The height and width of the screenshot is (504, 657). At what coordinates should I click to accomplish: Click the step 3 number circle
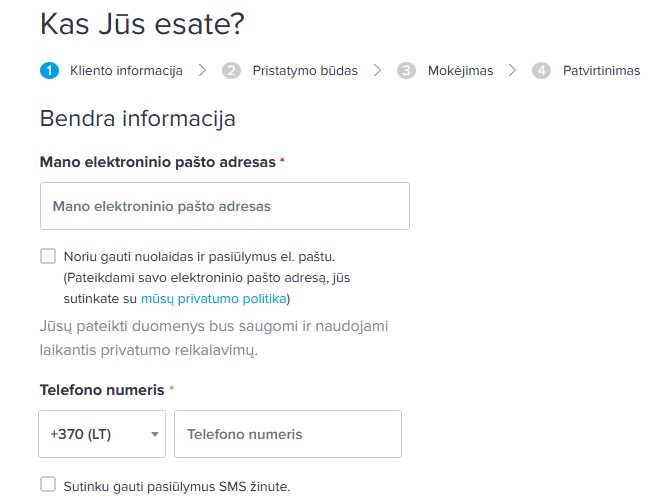coord(406,70)
